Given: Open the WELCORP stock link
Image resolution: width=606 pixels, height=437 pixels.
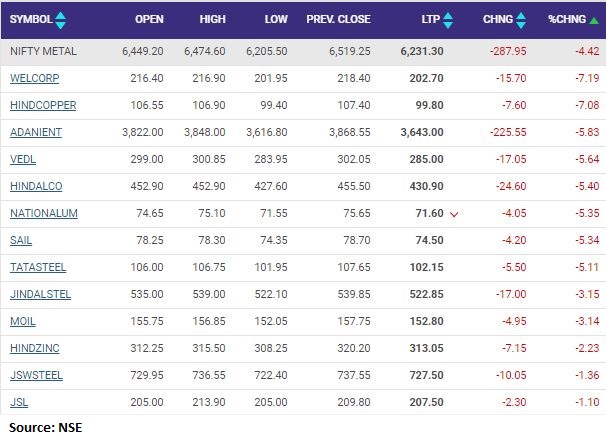Looking at the screenshot, I should (32, 78).
